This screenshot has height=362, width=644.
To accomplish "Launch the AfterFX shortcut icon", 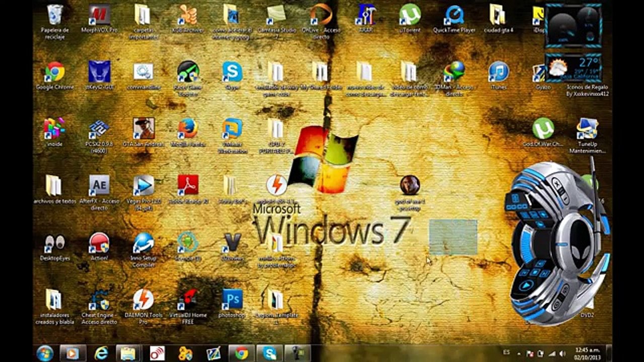I will point(99,186).
